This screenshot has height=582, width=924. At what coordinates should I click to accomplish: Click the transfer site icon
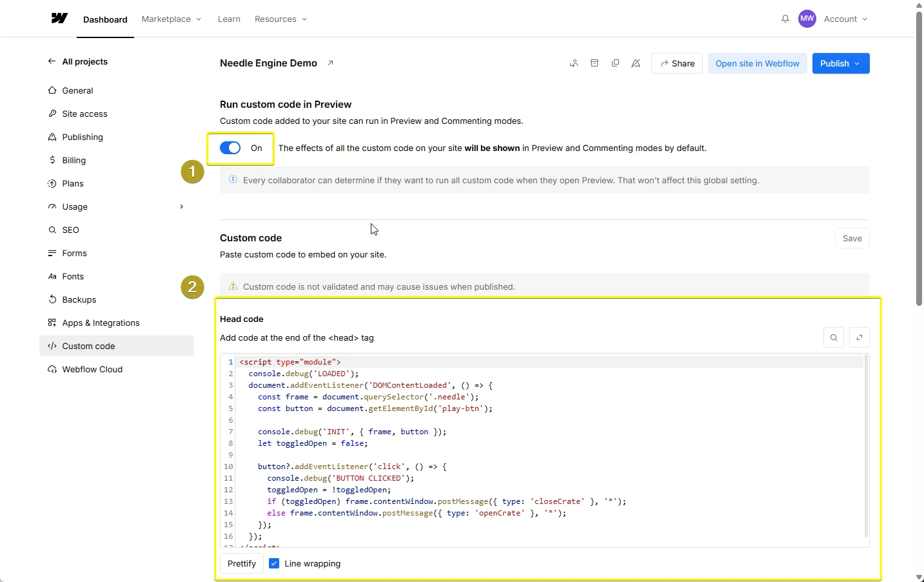[574, 63]
